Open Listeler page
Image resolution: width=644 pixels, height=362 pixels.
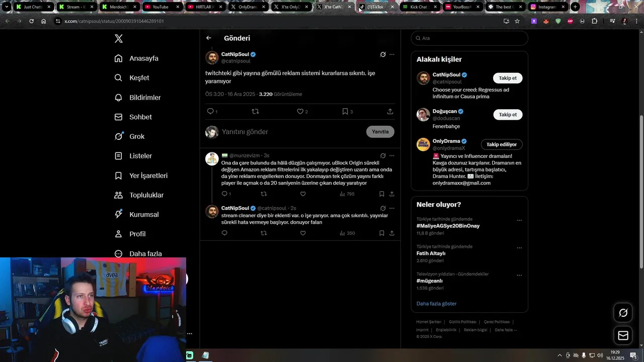tap(133, 156)
